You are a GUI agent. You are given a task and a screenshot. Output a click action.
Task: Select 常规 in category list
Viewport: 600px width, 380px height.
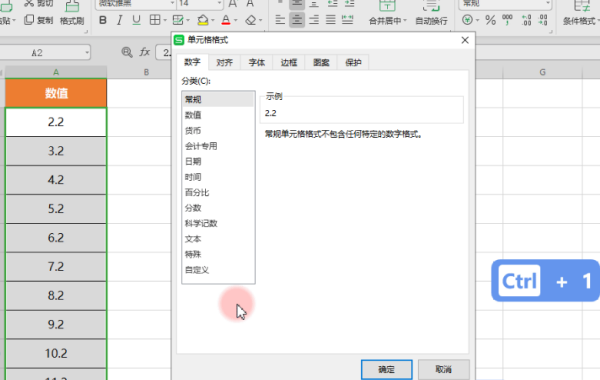218,99
